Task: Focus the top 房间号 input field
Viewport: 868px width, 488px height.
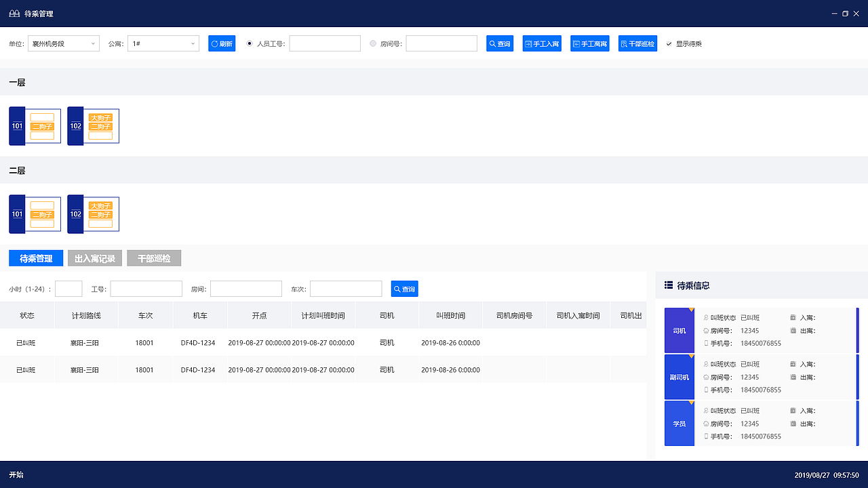Action: [441, 43]
